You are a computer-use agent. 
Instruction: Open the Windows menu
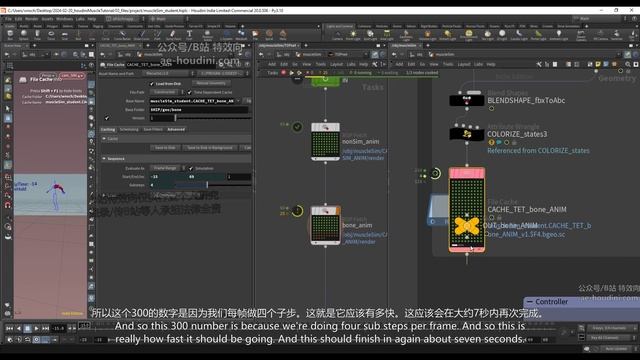pos(64,19)
